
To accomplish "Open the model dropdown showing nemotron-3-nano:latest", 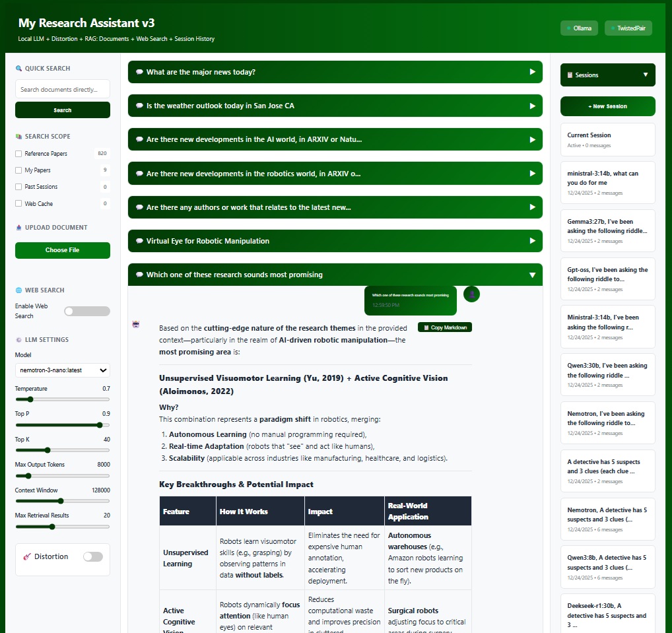I will click(x=61, y=370).
